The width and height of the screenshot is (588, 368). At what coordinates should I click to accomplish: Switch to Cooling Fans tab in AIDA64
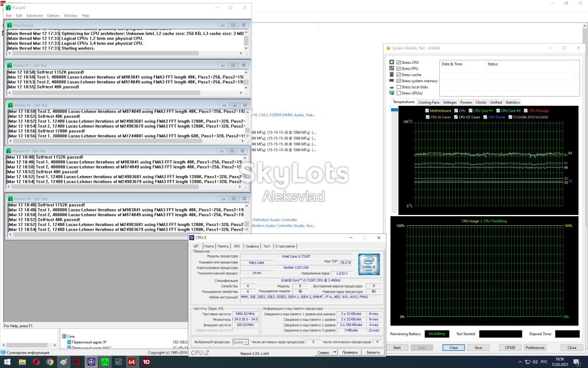pos(428,102)
